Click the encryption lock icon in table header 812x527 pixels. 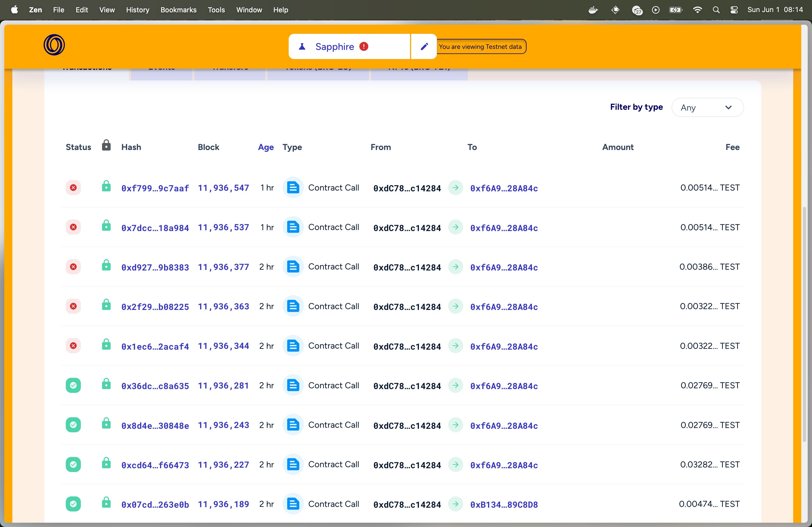tap(106, 145)
